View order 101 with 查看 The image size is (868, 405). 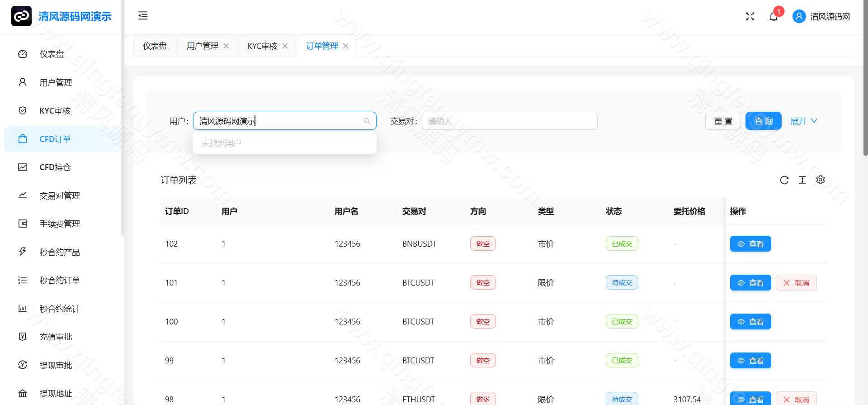pyautogui.click(x=750, y=283)
